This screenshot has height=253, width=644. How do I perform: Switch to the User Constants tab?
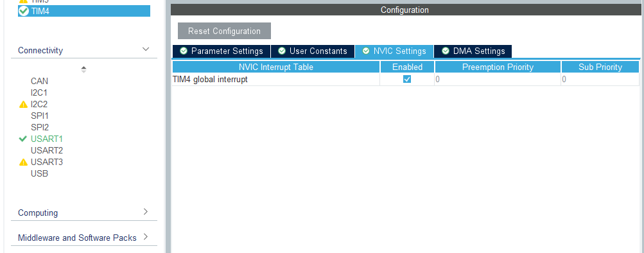tap(313, 51)
